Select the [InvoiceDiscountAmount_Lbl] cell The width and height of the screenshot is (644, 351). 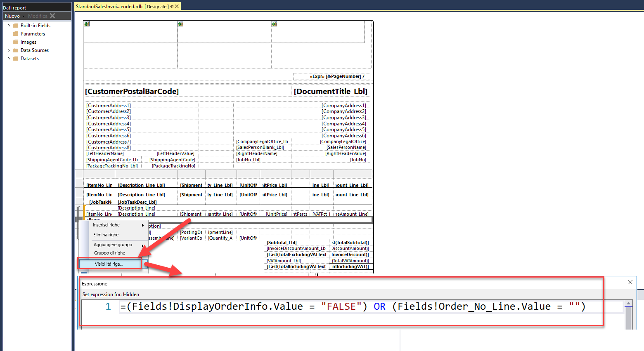click(297, 249)
